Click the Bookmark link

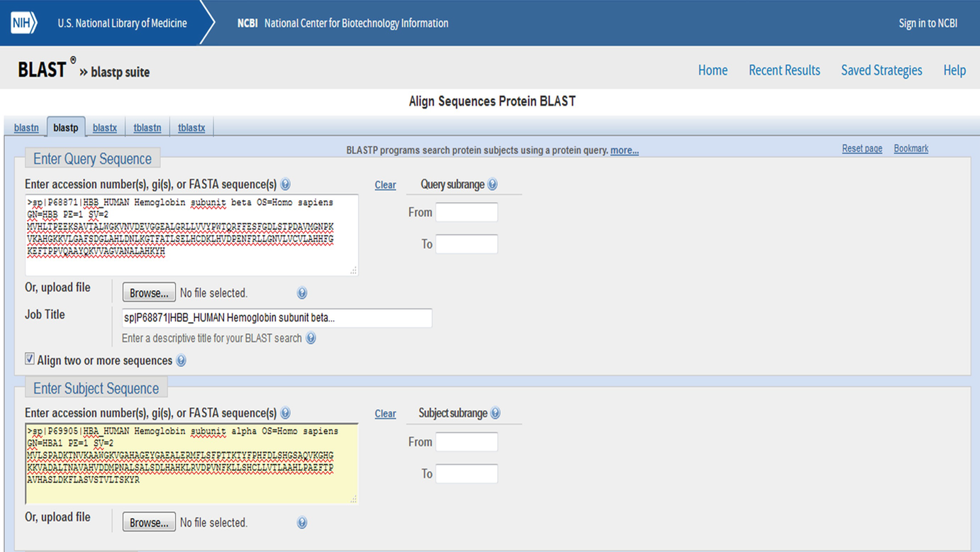[x=911, y=148]
